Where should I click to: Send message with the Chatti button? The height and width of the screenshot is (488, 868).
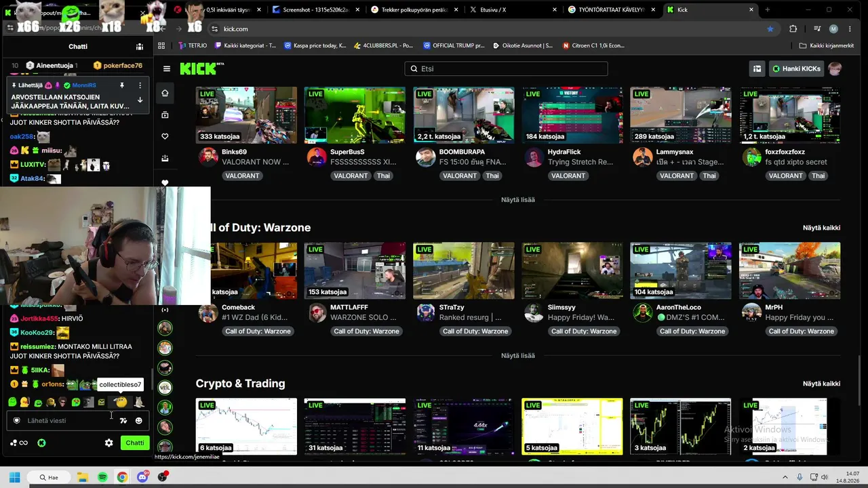pos(134,443)
